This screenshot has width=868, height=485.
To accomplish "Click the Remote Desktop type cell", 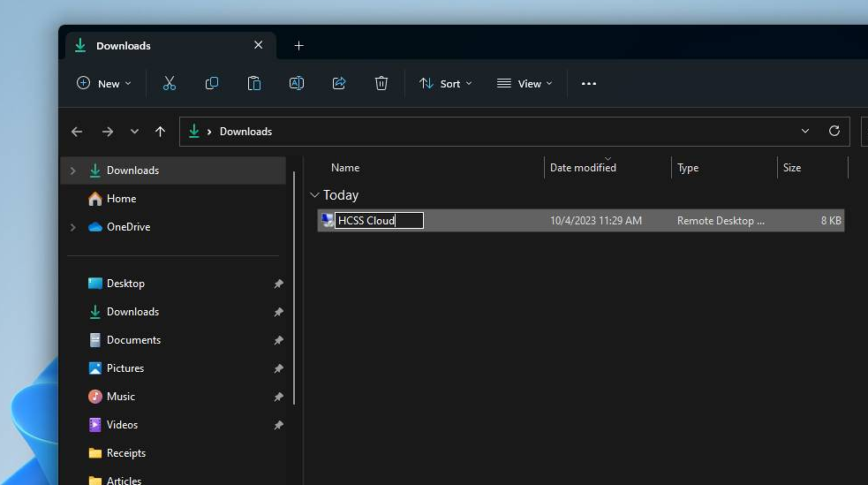I will [x=721, y=220].
